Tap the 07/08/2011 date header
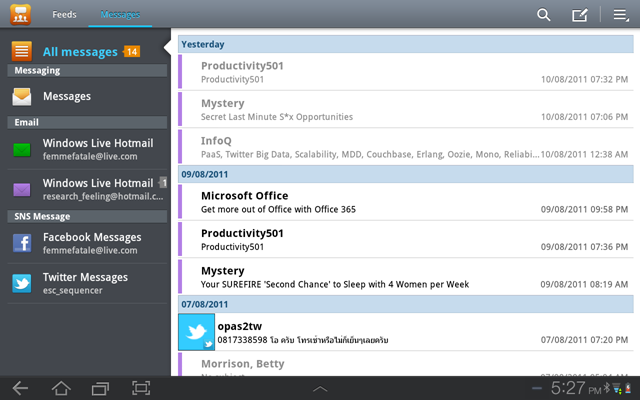The width and height of the screenshot is (640, 400). [406, 304]
